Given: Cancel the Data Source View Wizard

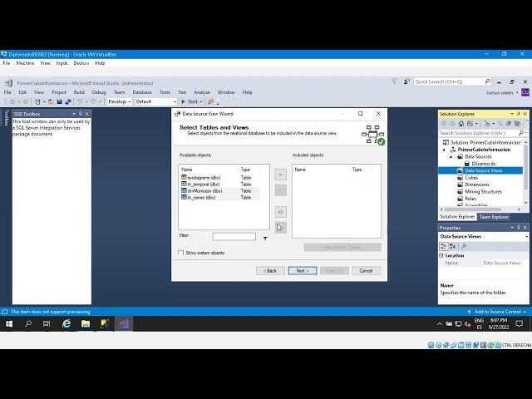Looking at the screenshot, I should point(366,271).
